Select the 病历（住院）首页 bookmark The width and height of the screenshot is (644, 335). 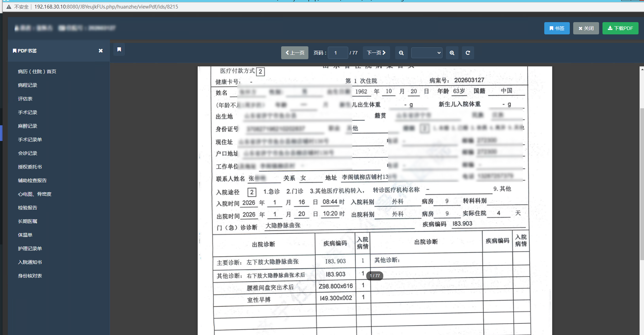pyautogui.click(x=37, y=71)
